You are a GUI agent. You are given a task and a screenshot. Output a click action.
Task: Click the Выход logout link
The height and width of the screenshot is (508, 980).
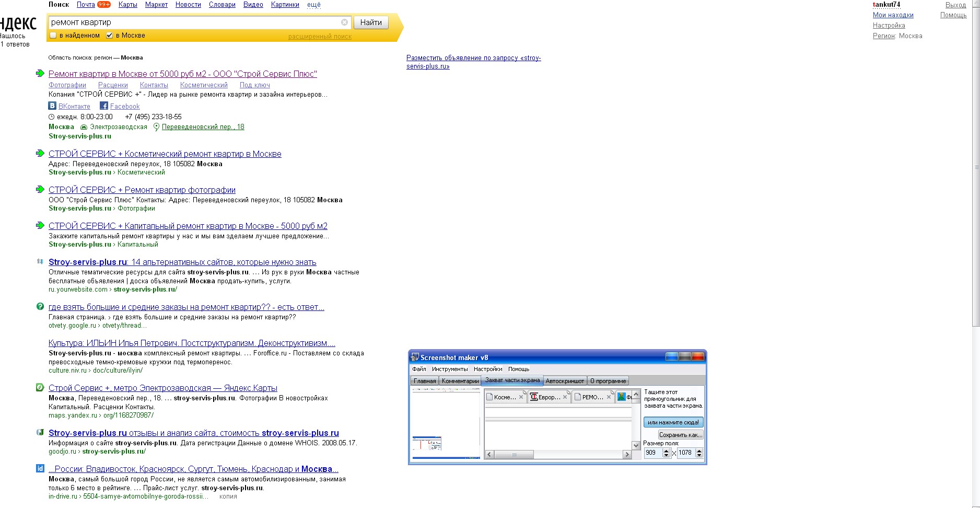pyautogui.click(x=956, y=5)
